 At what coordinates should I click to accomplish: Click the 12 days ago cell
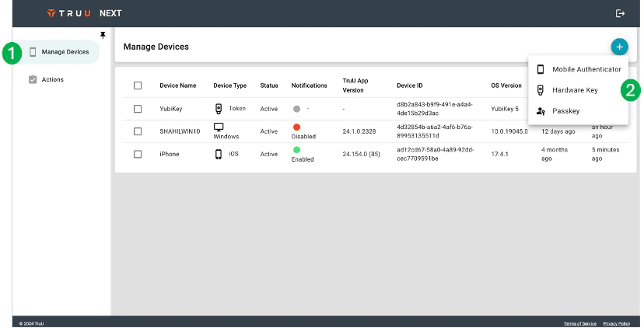click(558, 131)
